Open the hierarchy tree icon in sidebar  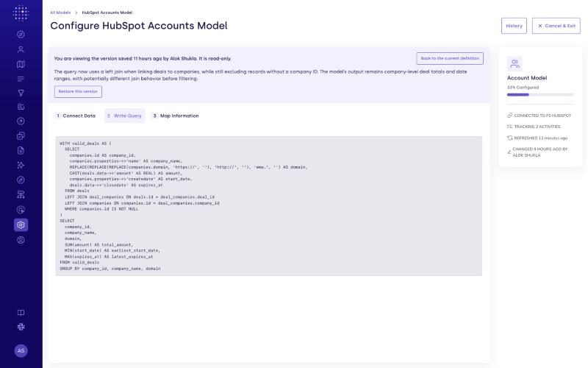[x=21, y=194]
